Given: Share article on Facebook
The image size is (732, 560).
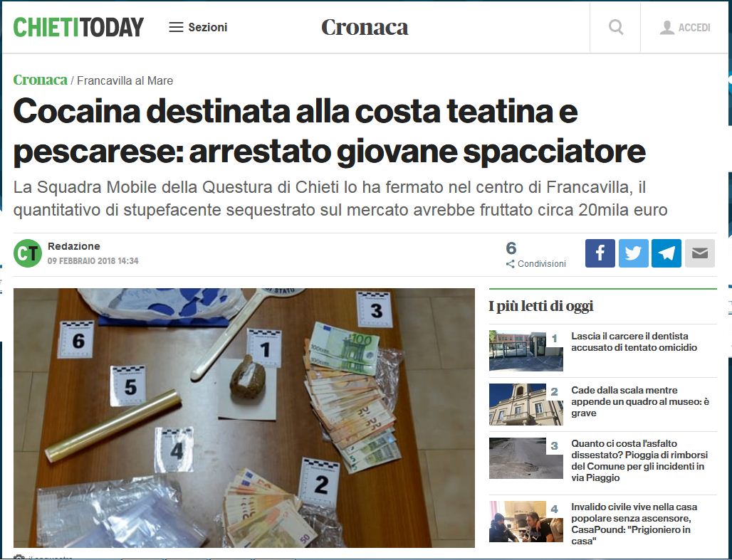Looking at the screenshot, I should pos(600,253).
